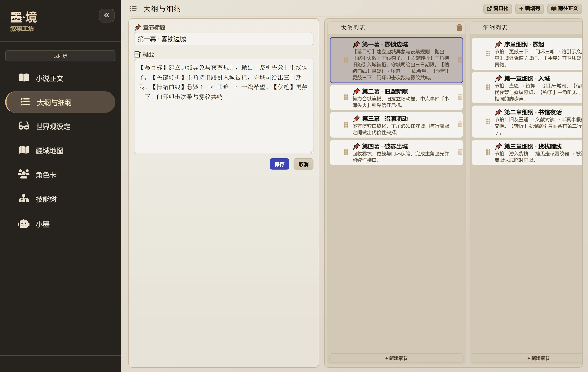This screenshot has height=372, width=588.
Task: Click into the 概要 summary textarea
Action: click(x=224, y=106)
